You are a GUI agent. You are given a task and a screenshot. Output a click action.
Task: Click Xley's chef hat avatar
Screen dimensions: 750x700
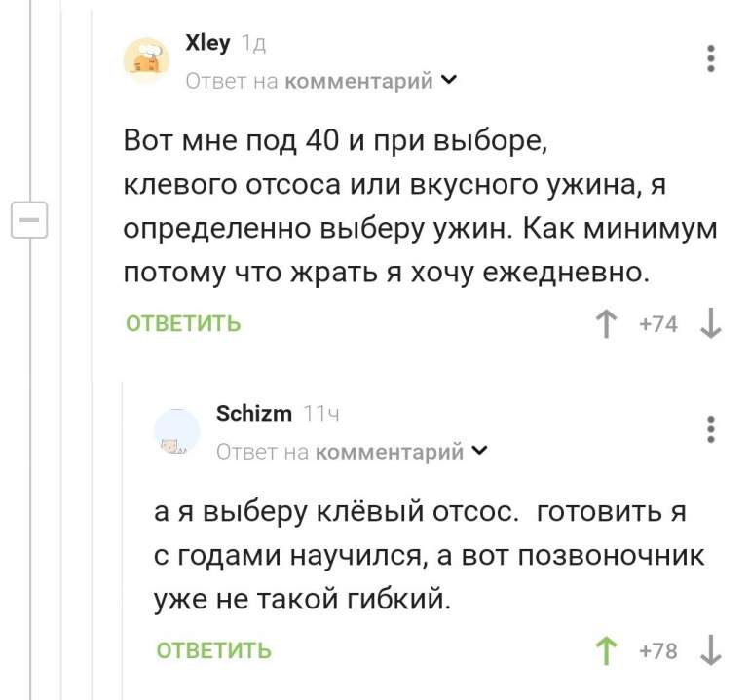(x=147, y=58)
